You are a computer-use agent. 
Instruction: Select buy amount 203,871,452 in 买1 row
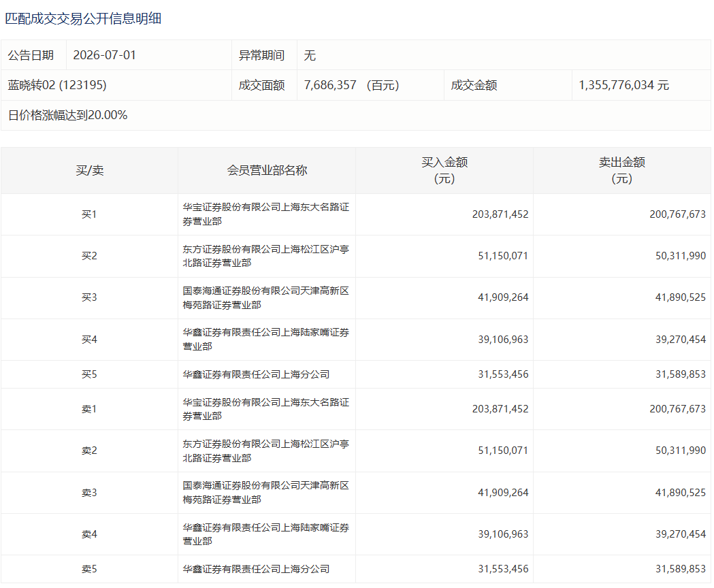click(x=500, y=214)
